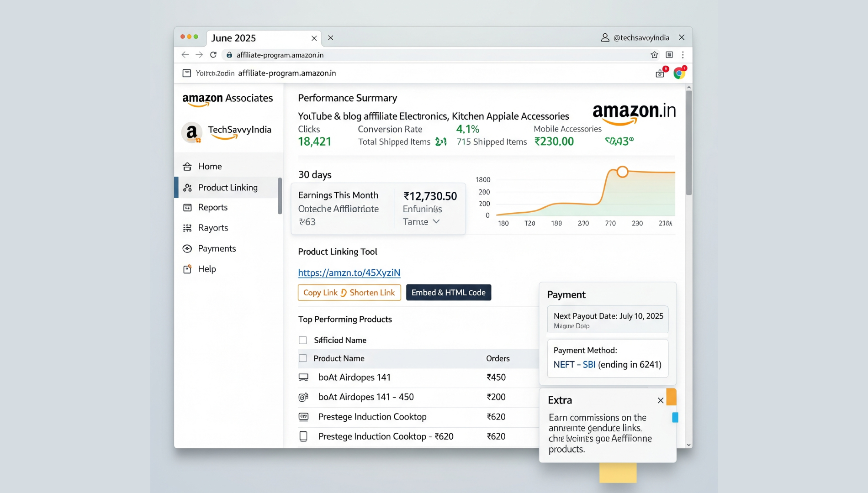The height and width of the screenshot is (493, 868).
Task: Open Payments in the sidebar
Action: (x=228, y=248)
